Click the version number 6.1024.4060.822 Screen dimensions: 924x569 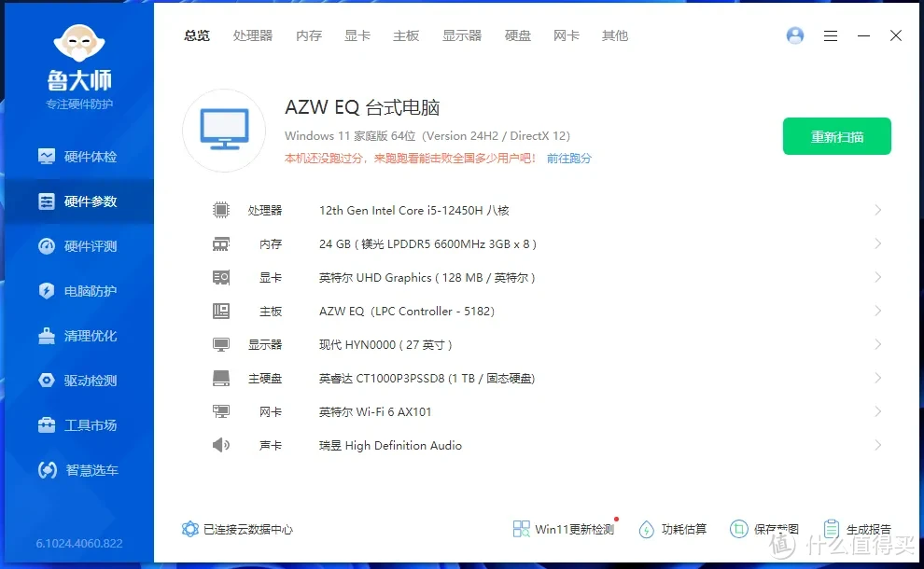point(79,543)
